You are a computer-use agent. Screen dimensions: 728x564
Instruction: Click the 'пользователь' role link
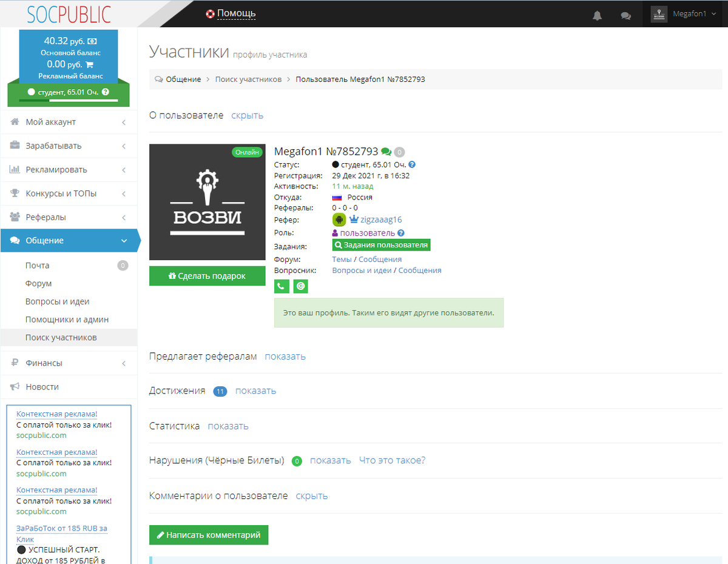click(367, 233)
